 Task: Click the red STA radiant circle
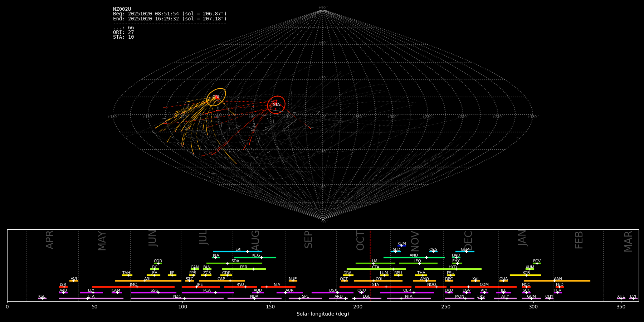[x=276, y=105]
